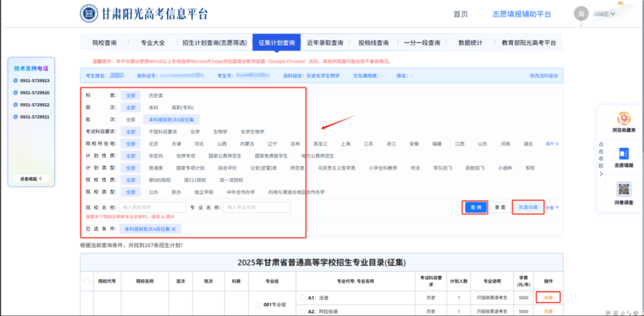
Task: Click phone icon beside 0931-5729920
Action: coord(16,92)
